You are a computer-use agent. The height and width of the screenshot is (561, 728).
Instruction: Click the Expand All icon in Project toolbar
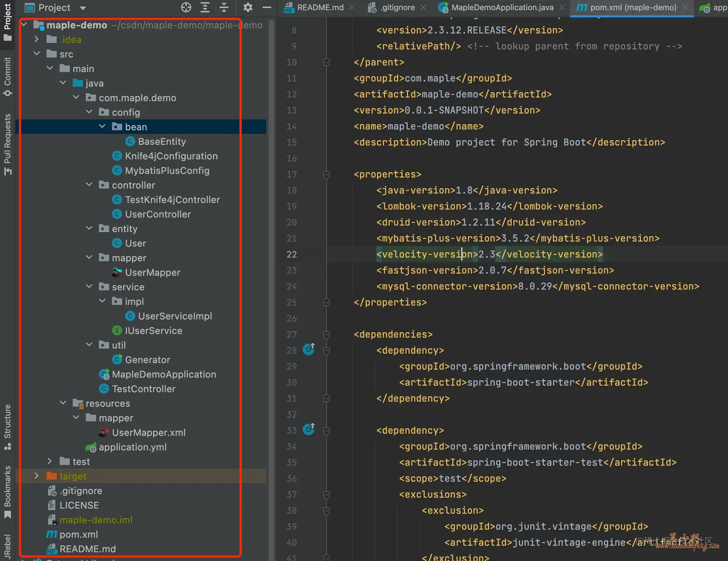coord(205,7)
